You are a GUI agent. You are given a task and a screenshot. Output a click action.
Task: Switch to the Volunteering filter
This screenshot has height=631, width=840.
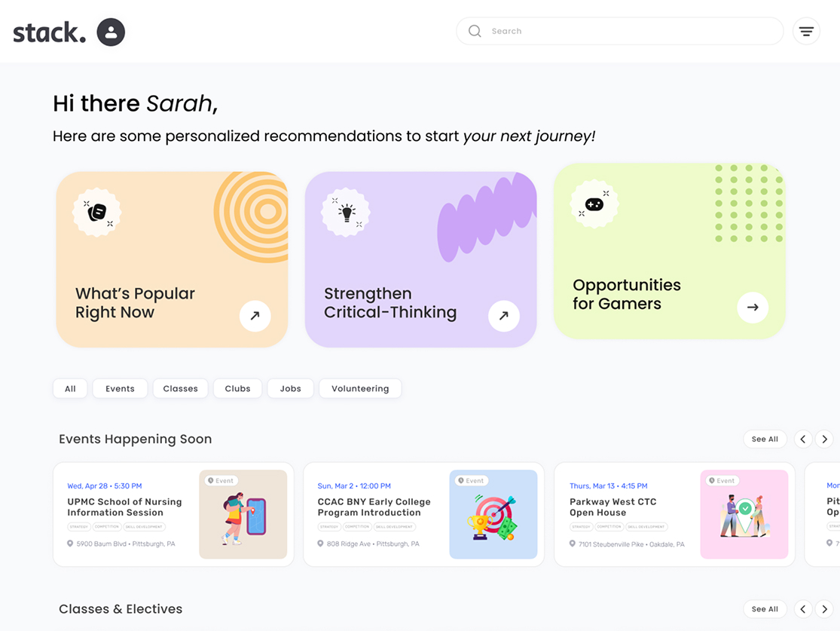point(360,389)
